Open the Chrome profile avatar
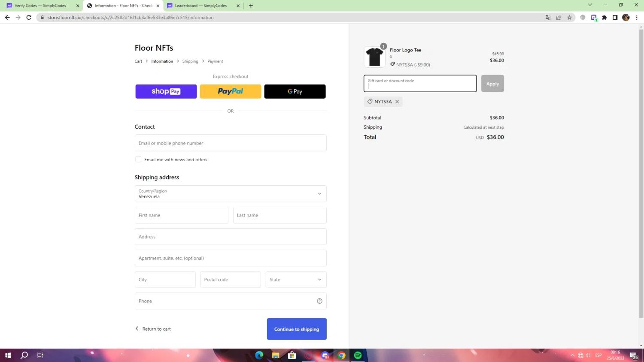The image size is (644, 362). pyautogui.click(x=626, y=18)
